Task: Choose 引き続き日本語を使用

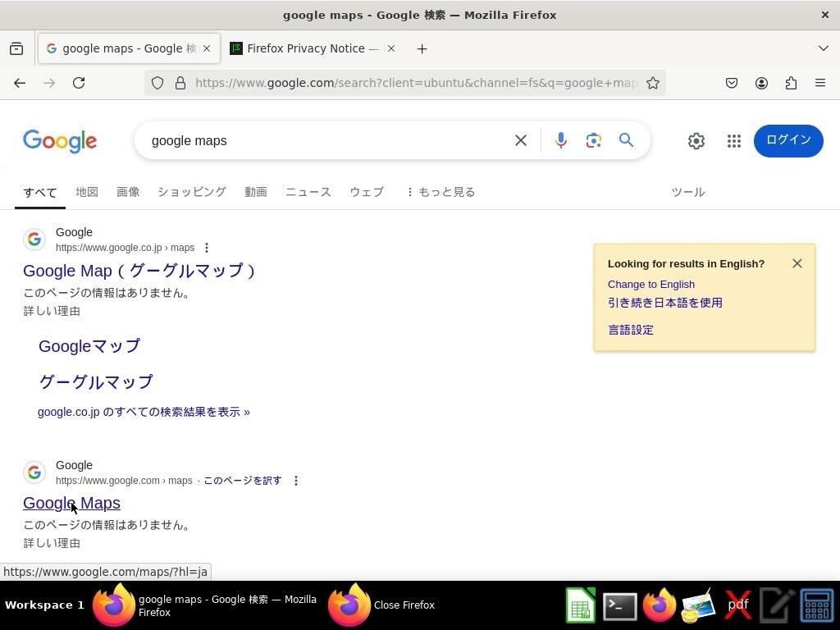Action: (664, 303)
